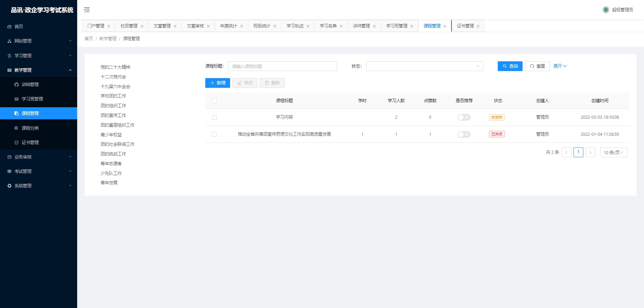644x308 pixels.
Task: Select category 青年发展
Action: coord(109,183)
